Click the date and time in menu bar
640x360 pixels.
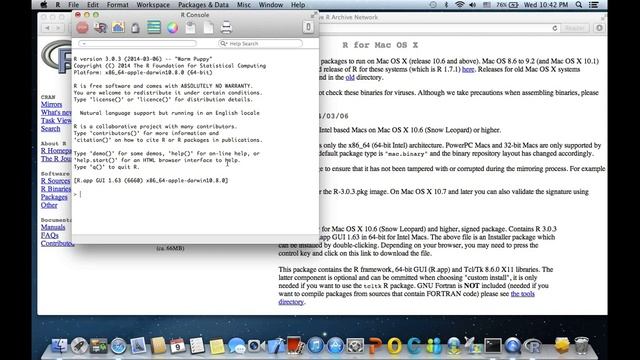point(546,5)
